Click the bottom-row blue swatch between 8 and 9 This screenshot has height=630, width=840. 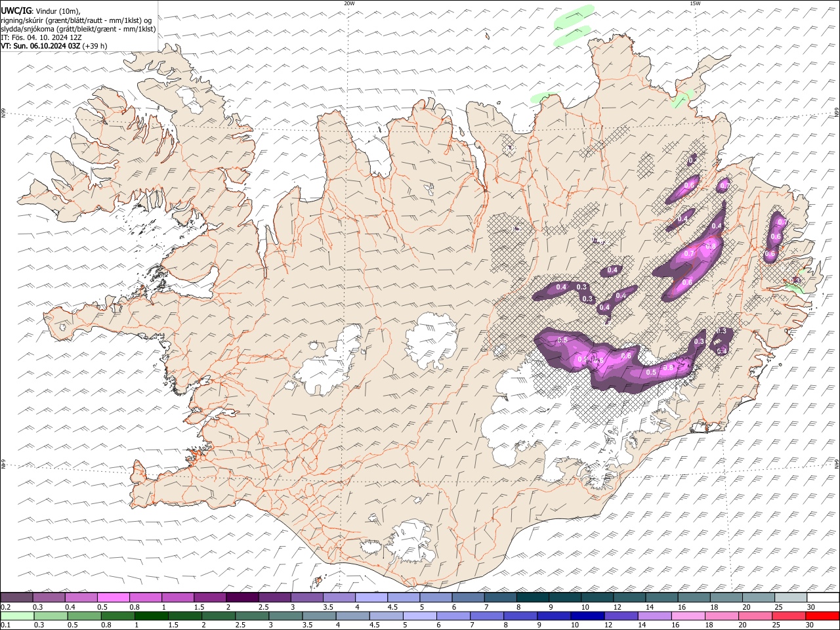[520, 616]
